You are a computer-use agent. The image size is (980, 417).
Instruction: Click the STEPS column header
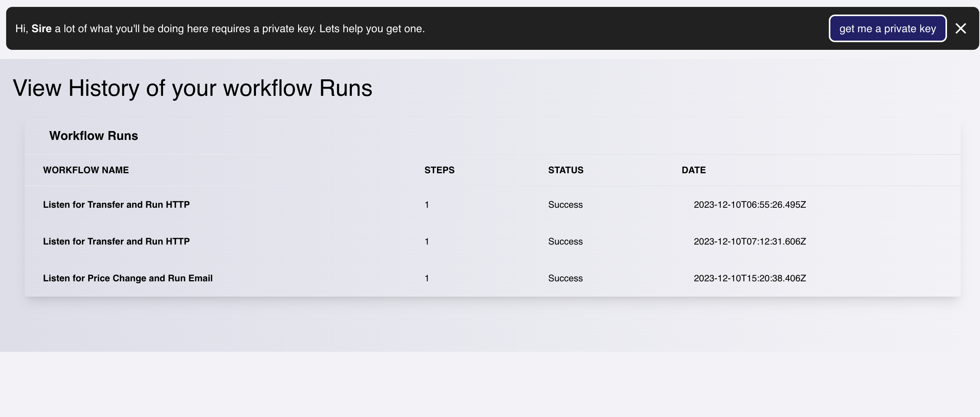[x=439, y=170]
